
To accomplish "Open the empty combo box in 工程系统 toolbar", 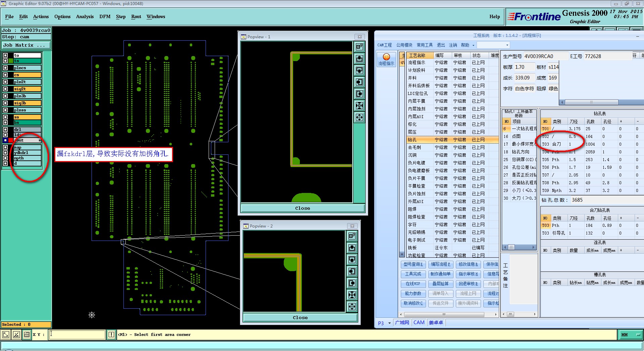I will [493, 45].
